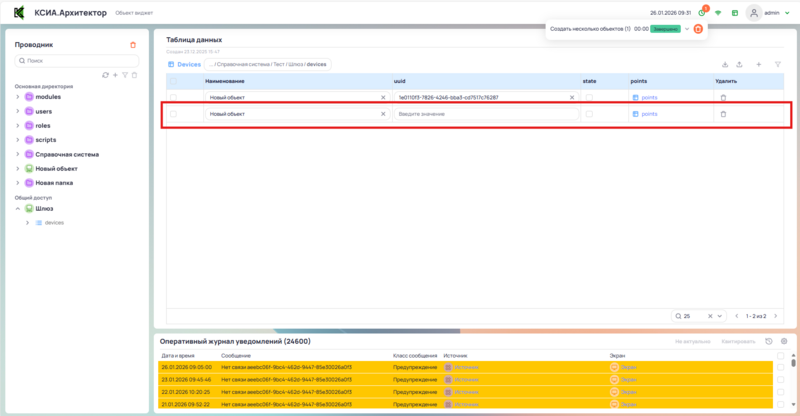Check the state checkbox in the first row
Viewport: 800px width, 416px height.
click(589, 97)
